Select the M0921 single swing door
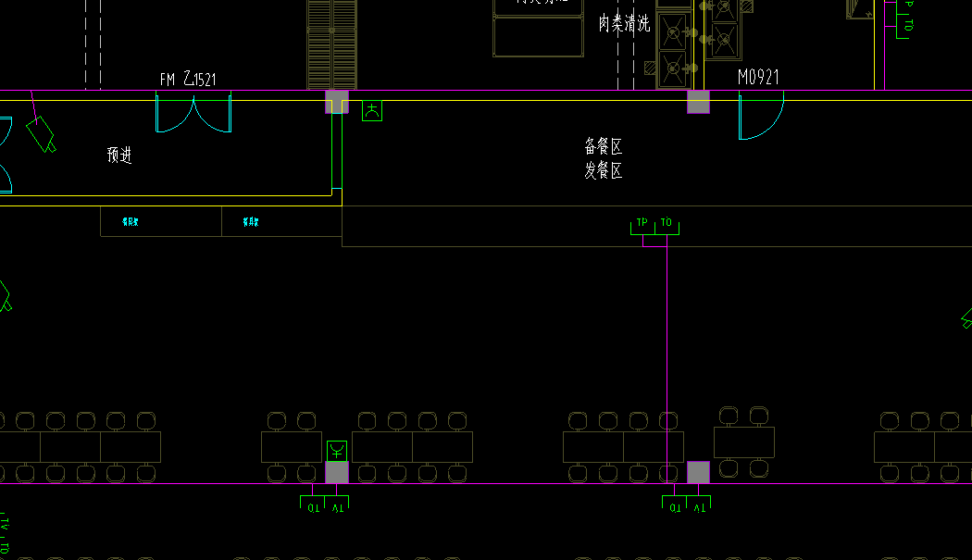Image resolution: width=972 pixels, height=560 pixels. (x=761, y=116)
